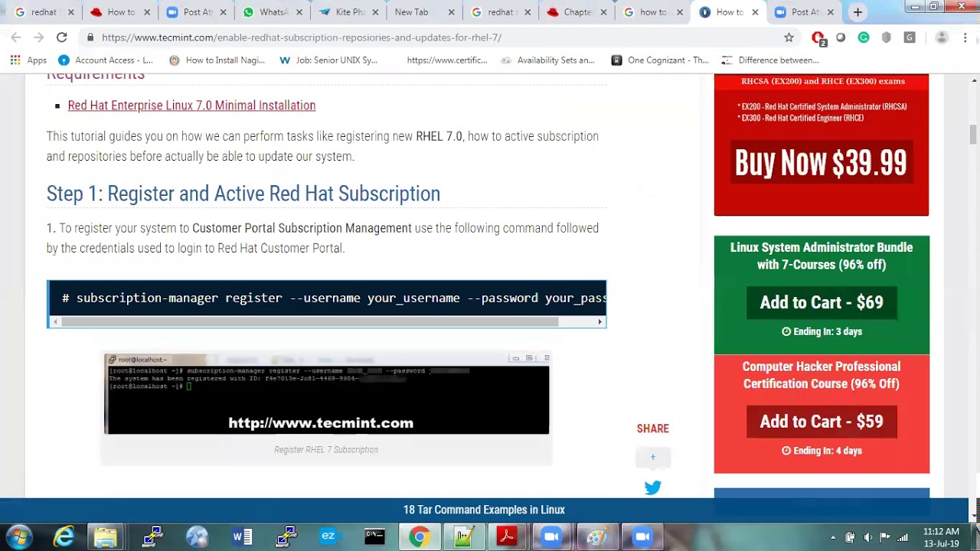
Task: Open 'Difference between...' bookmark
Action: tap(770, 60)
